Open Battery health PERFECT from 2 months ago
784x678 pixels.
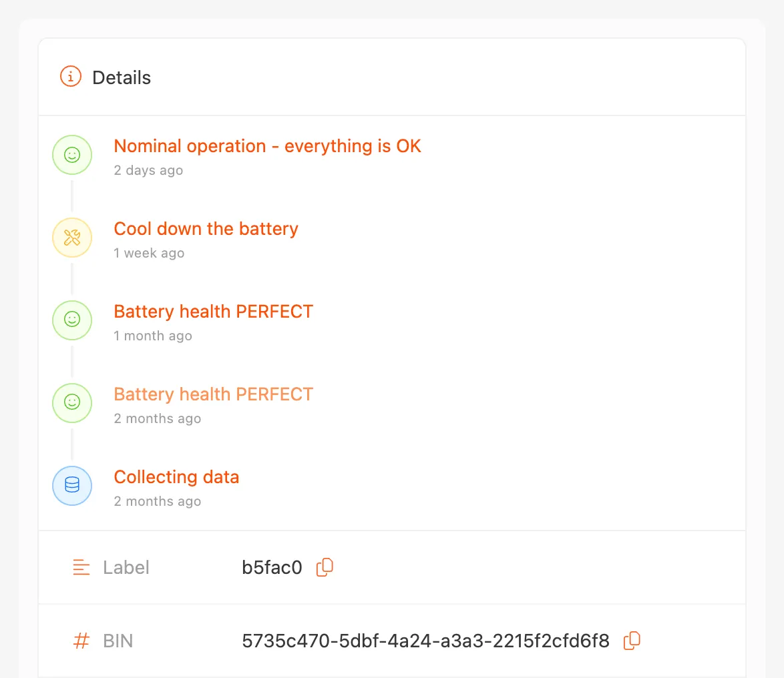click(213, 394)
